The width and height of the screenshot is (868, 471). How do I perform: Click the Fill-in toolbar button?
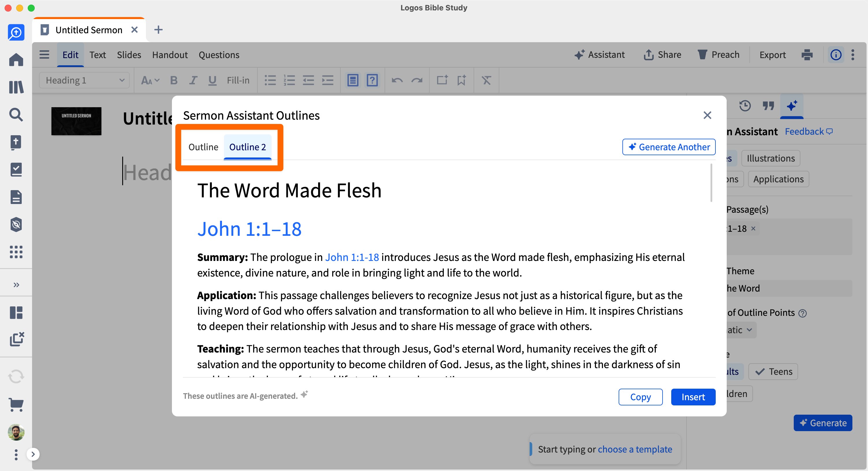(238, 80)
